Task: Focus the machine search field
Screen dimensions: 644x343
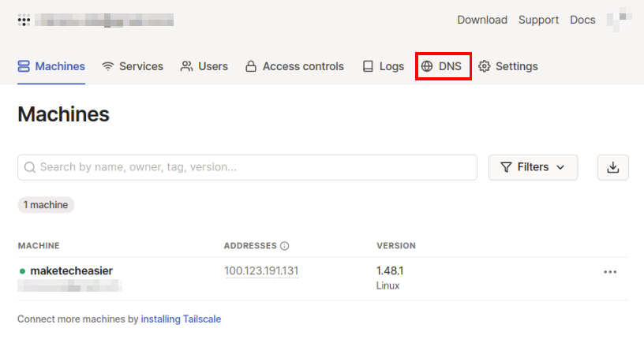Action: tap(247, 167)
